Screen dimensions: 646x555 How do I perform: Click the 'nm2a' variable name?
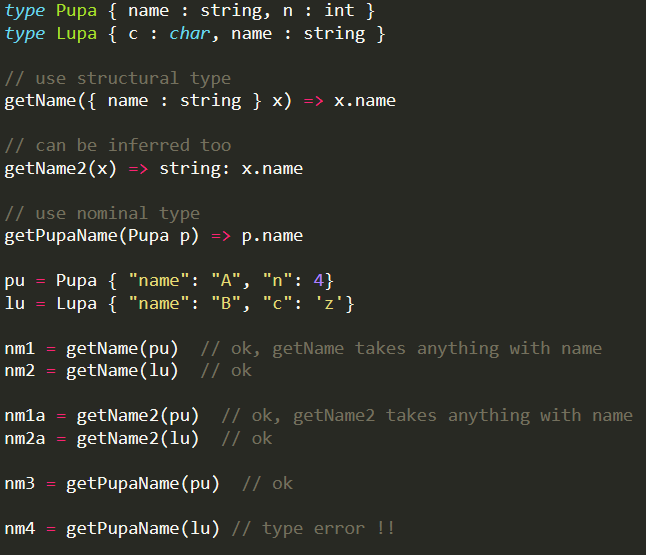pyautogui.click(x=25, y=439)
